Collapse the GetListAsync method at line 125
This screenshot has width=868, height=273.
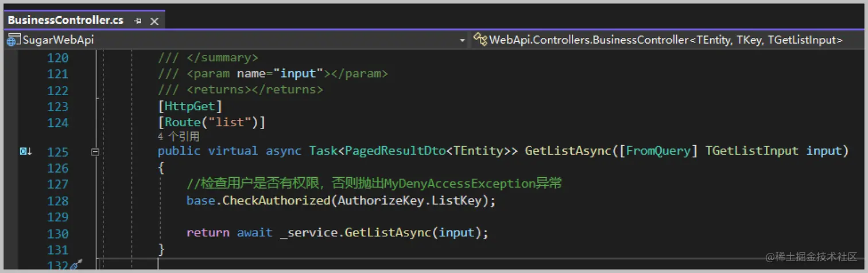tap(95, 152)
